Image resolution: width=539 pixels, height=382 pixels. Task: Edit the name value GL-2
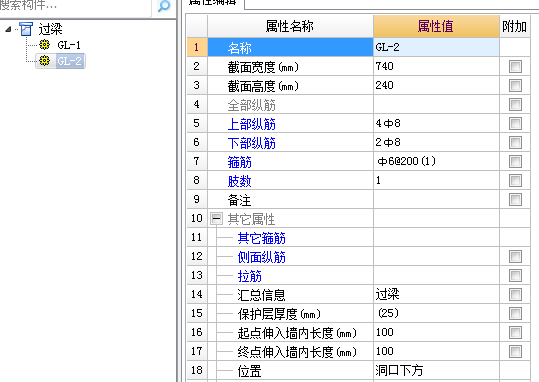click(x=436, y=47)
